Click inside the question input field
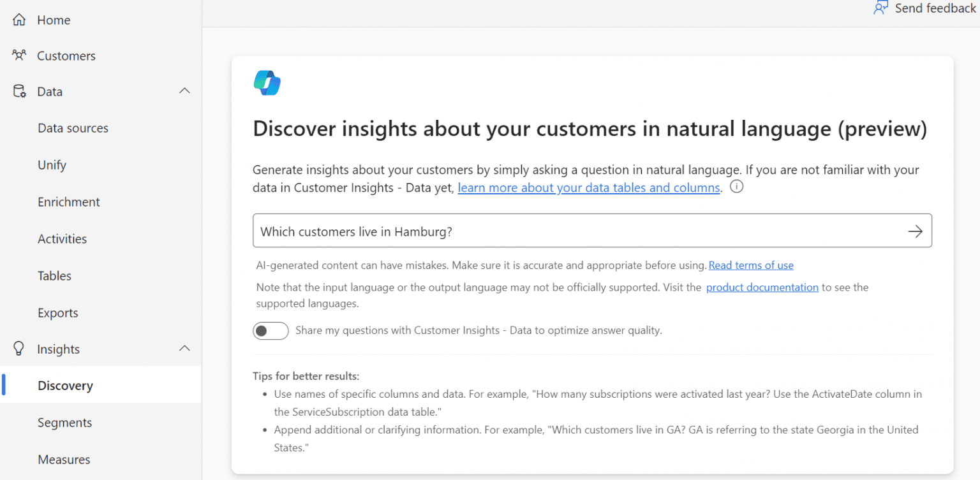The image size is (980, 480). 510,231
